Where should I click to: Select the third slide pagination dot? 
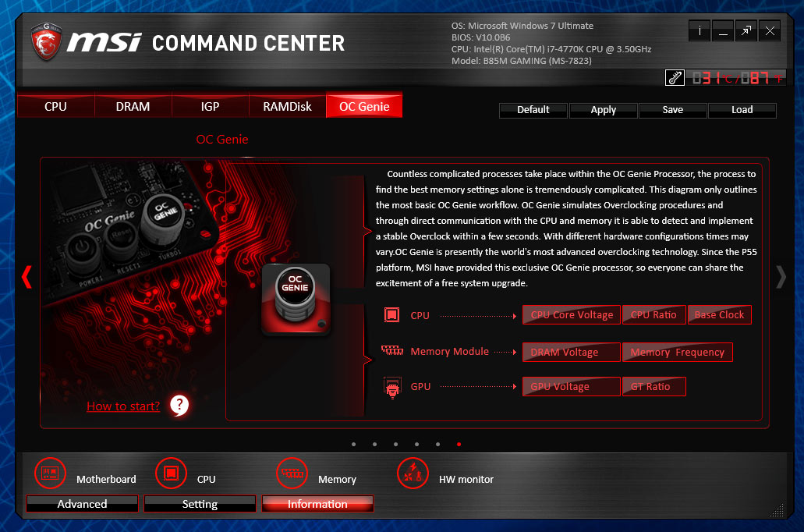click(396, 445)
